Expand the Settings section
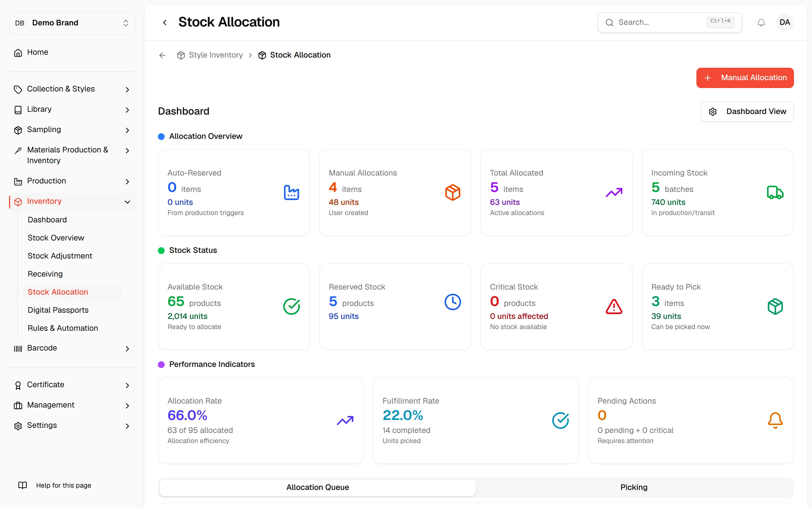Screen dimensions: 812x508 click(x=72, y=425)
